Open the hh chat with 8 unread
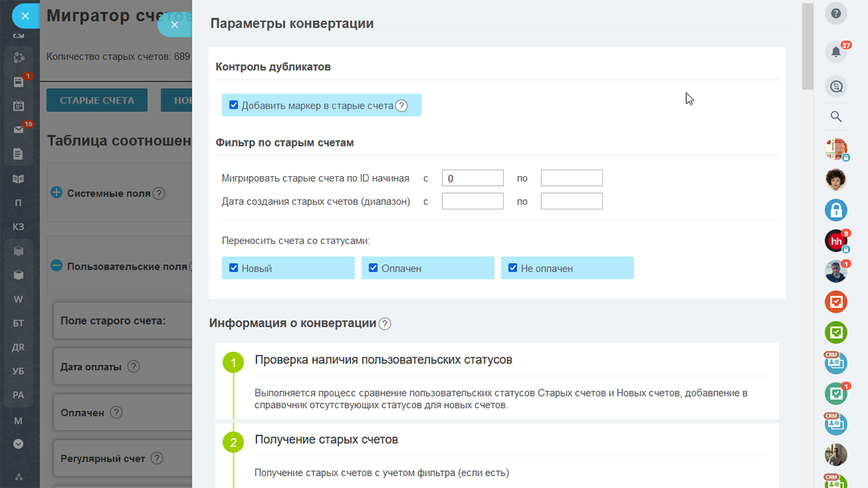The image size is (868, 488). tap(836, 241)
